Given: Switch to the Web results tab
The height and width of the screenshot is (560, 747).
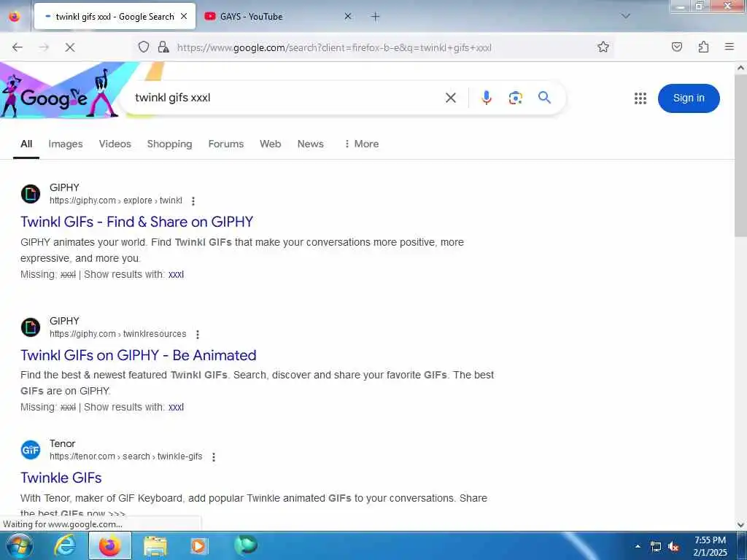Looking at the screenshot, I should click(x=270, y=144).
